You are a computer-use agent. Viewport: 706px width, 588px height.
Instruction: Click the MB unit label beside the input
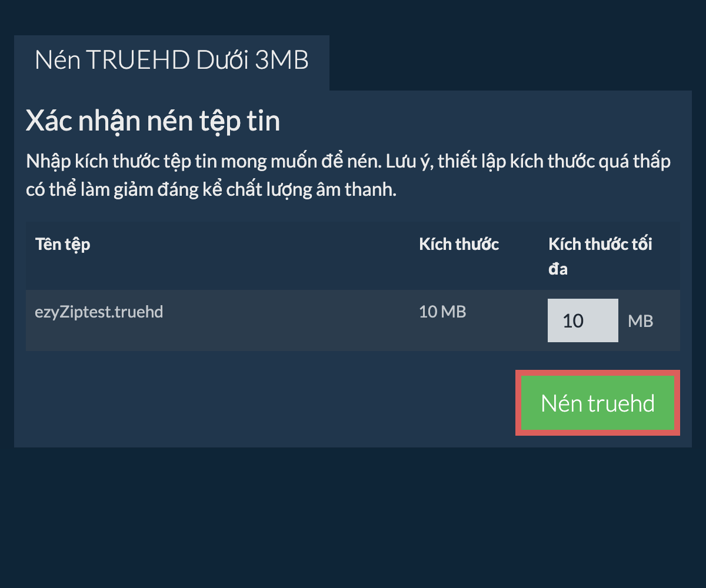click(641, 321)
